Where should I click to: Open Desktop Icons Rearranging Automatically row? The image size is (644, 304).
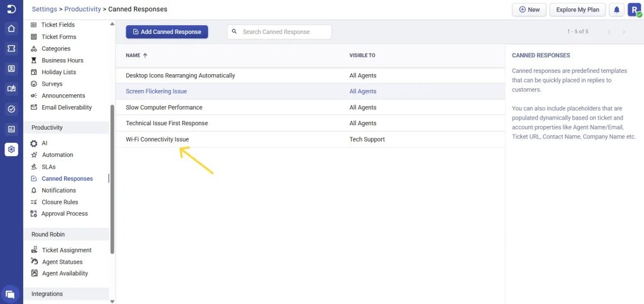(x=310, y=76)
